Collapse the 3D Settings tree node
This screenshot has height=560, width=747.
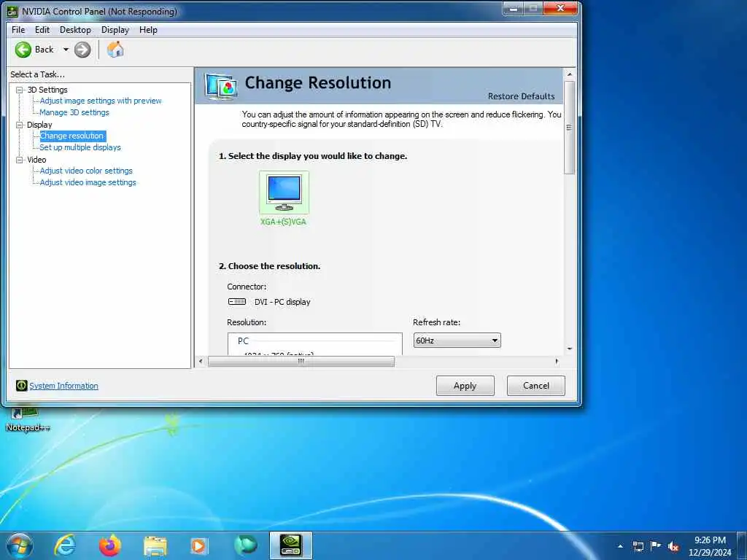tap(20, 90)
